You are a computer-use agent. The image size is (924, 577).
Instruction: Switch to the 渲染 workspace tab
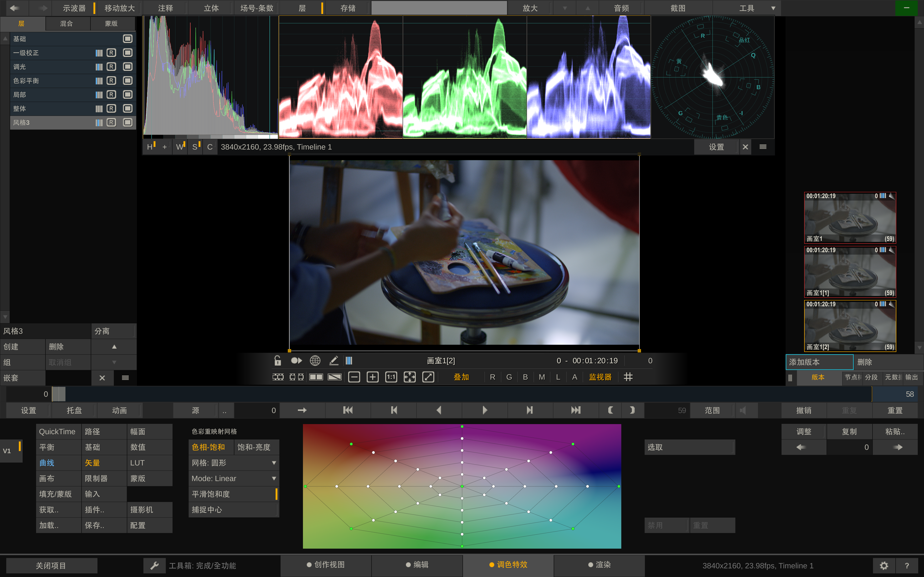click(599, 565)
